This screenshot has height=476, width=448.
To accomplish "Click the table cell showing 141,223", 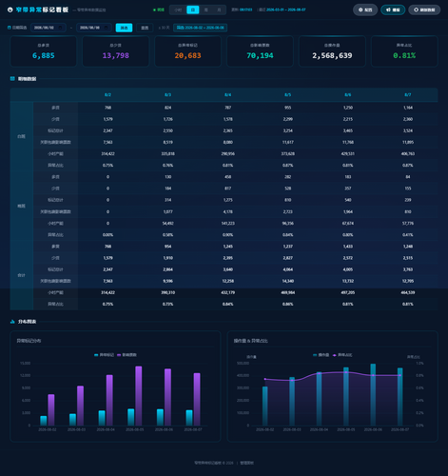I will point(227,223).
